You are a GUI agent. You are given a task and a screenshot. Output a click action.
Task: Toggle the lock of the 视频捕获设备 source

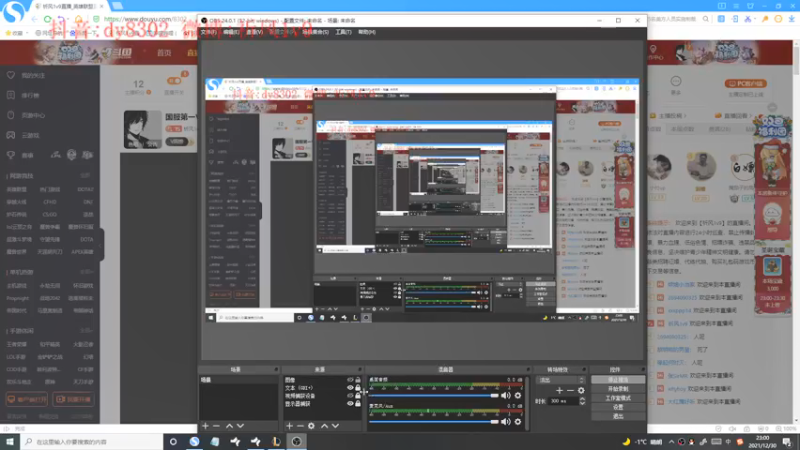click(x=358, y=395)
